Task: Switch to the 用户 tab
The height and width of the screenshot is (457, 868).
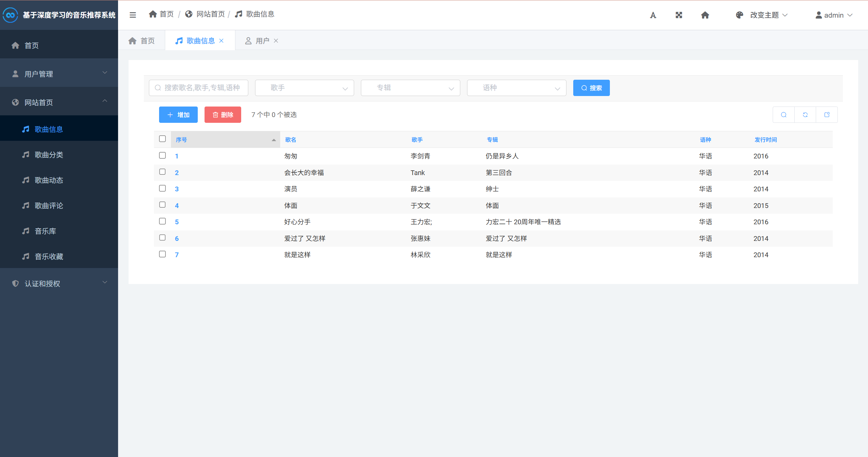Action: (x=262, y=41)
